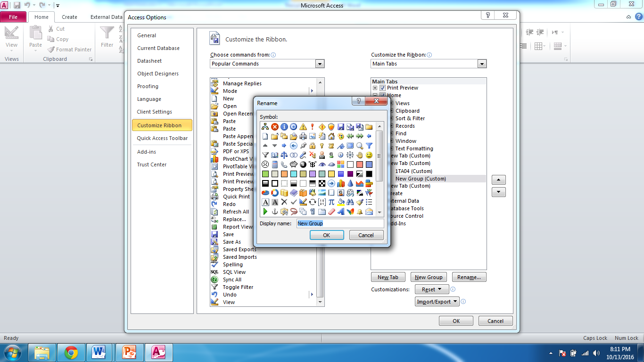Select the binoculars symbol

pyautogui.click(x=350, y=202)
